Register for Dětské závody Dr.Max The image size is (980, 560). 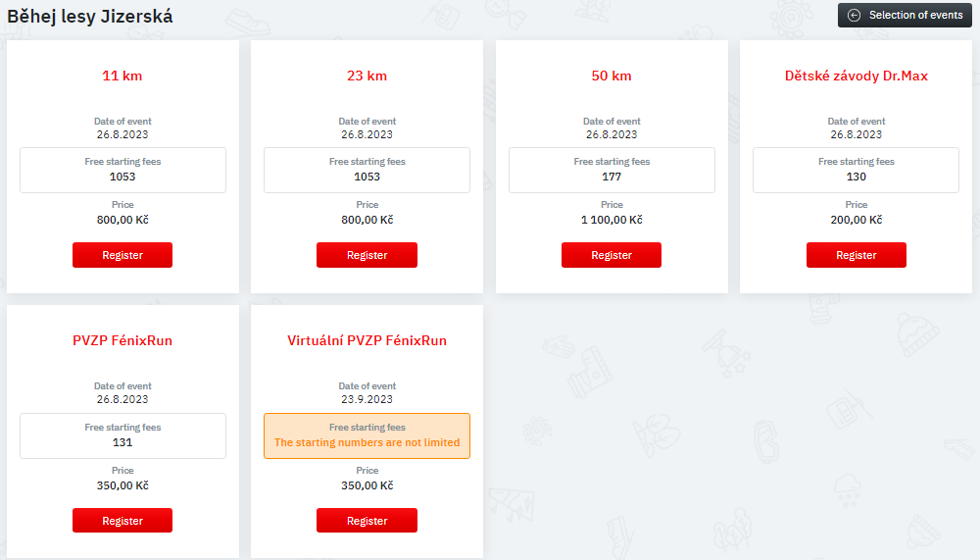[857, 255]
